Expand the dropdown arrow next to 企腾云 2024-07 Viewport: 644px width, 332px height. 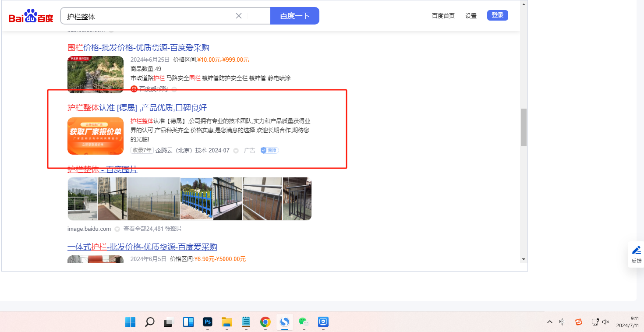pyautogui.click(x=236, y=151)
